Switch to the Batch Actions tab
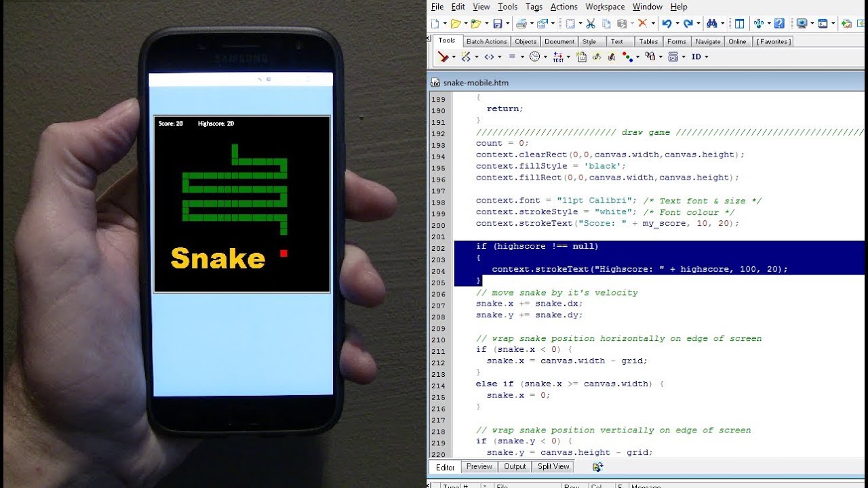The height and width of the screenshot is (488, 868). pos(486,41)
